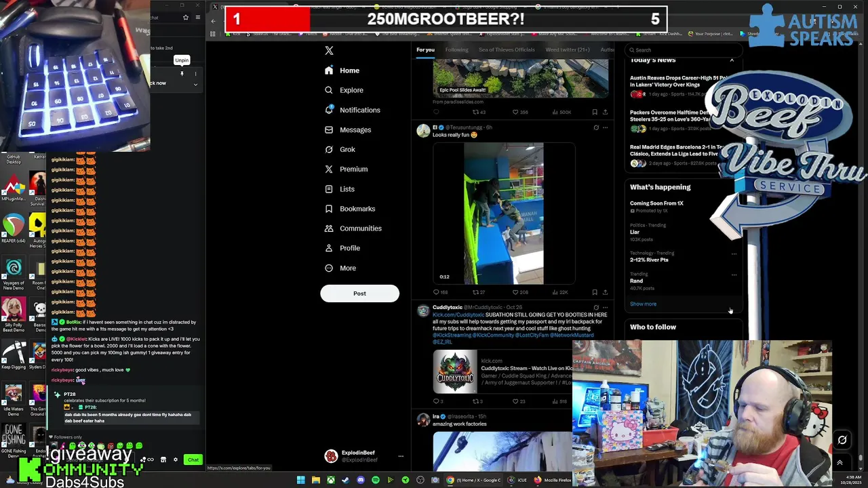Open chat window hamburger menu

pyautogui.click(x=197, y=18)
